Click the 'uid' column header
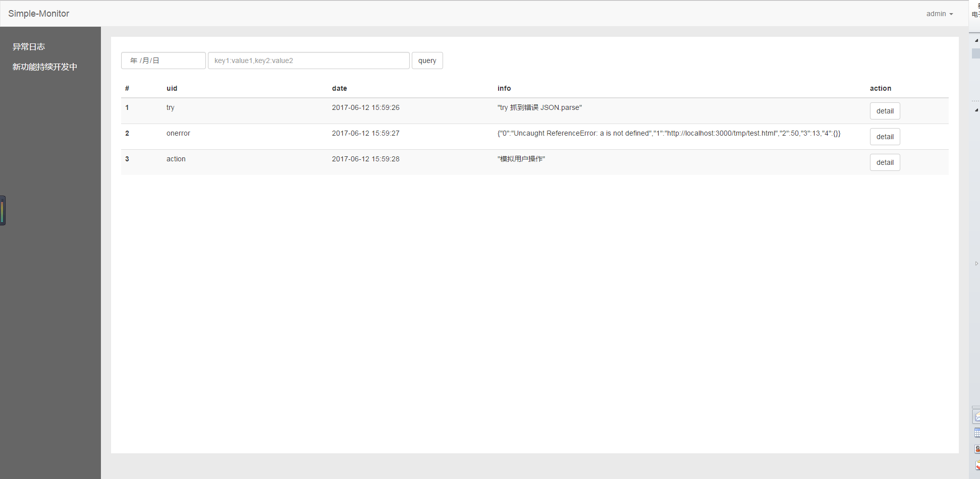This screenshot has height=479, width=980. (172, 88)
